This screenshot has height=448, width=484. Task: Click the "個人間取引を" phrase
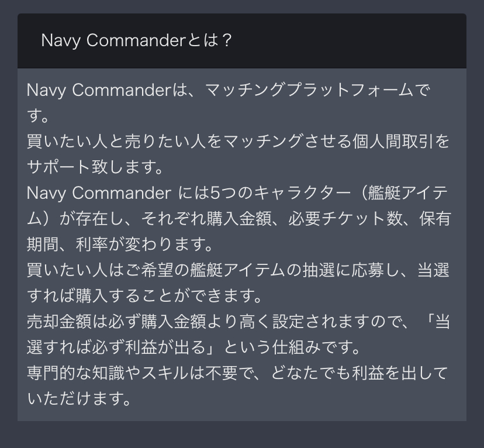click(x=400, y=142)
